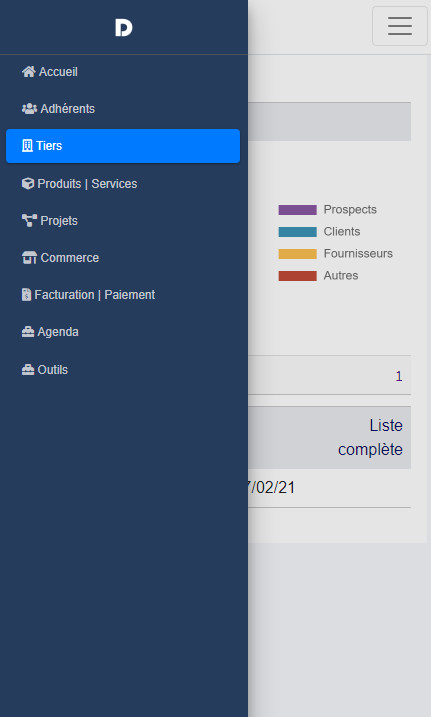431x717 pixels.
Task: Click the store icon beside Commerce
Action: pyautogui.click(x=29, y=257)
